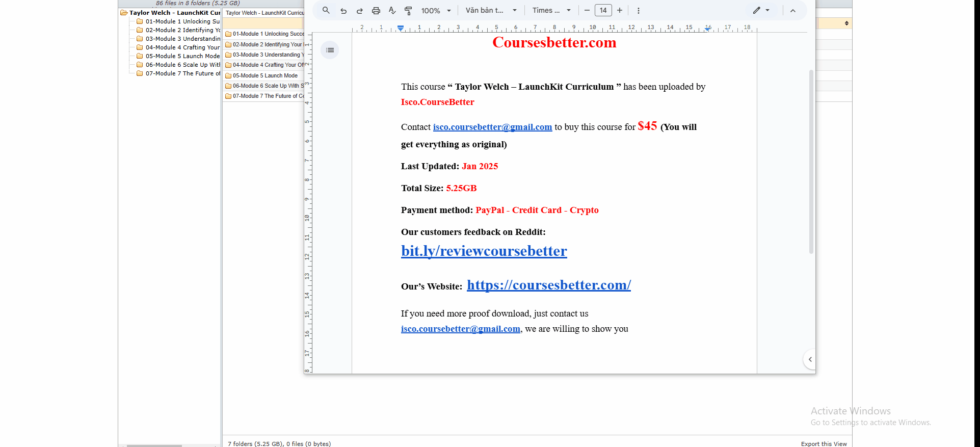Click the 86 files in 8 folders summary
This screenshot has height=447, width=980.
[x=198, y=3]
